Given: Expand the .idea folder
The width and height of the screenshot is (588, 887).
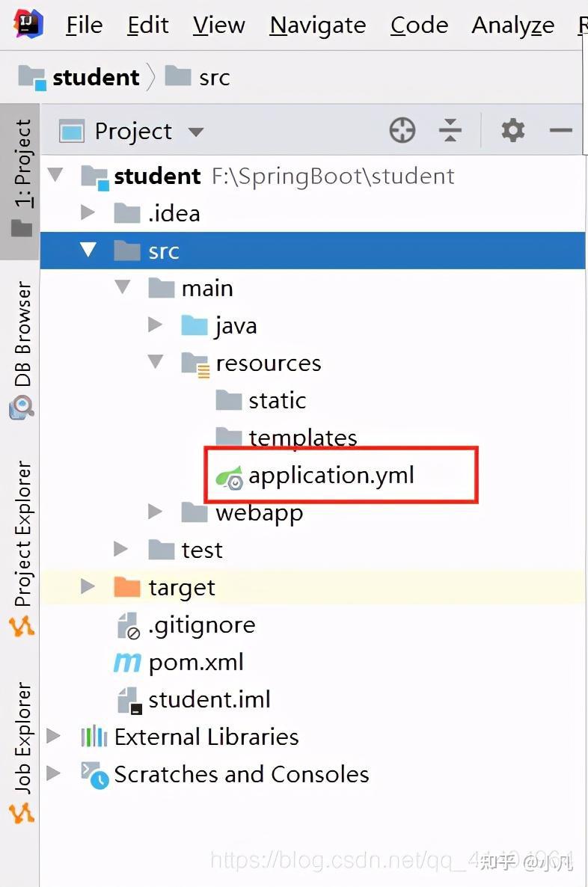Looking at the screenshot, I should [x=88, y=213].
